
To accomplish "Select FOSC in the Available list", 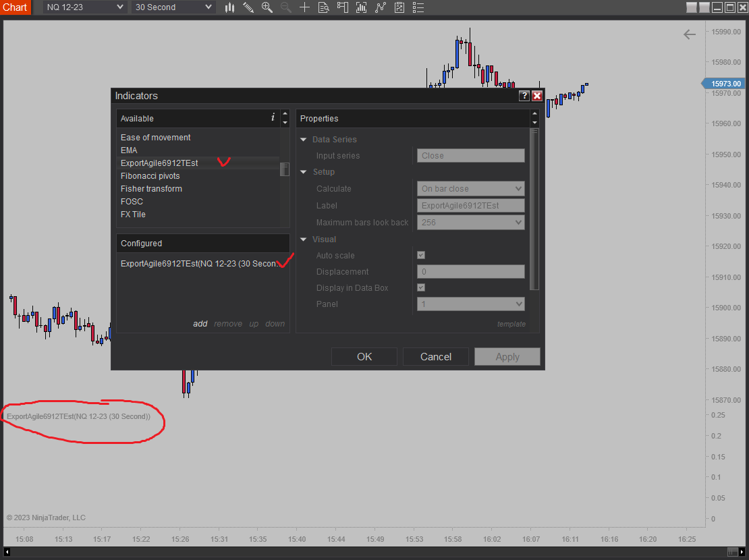I will click(132, 202).
